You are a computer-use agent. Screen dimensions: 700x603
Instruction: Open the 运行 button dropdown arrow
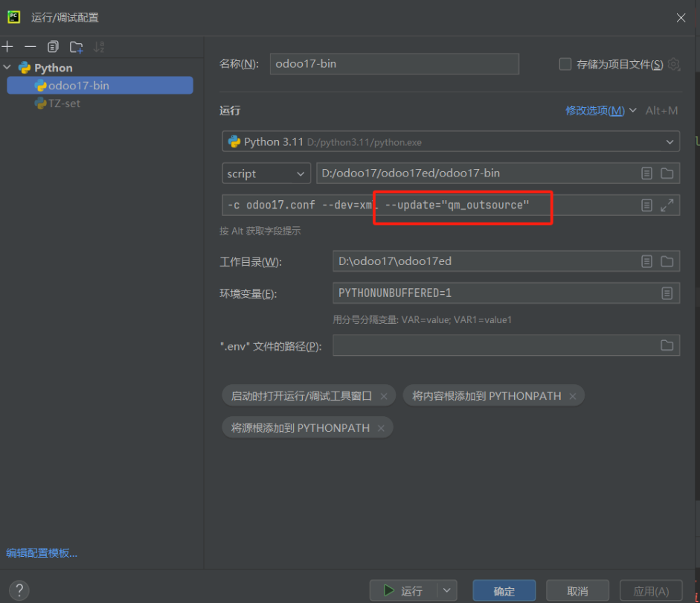point(447,590)
